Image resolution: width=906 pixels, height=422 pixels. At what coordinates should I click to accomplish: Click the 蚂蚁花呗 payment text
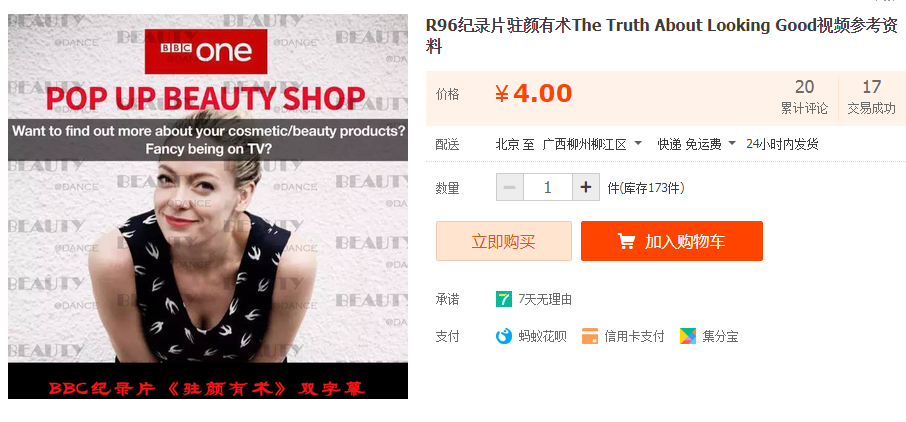point(543,336)
